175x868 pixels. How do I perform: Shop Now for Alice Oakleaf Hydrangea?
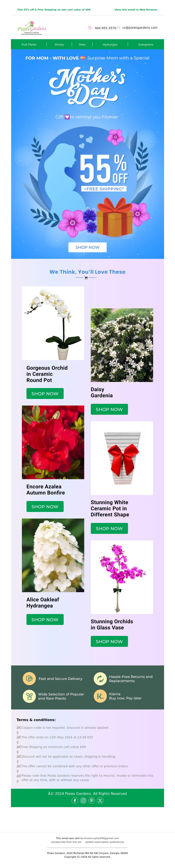coord(45,619)
